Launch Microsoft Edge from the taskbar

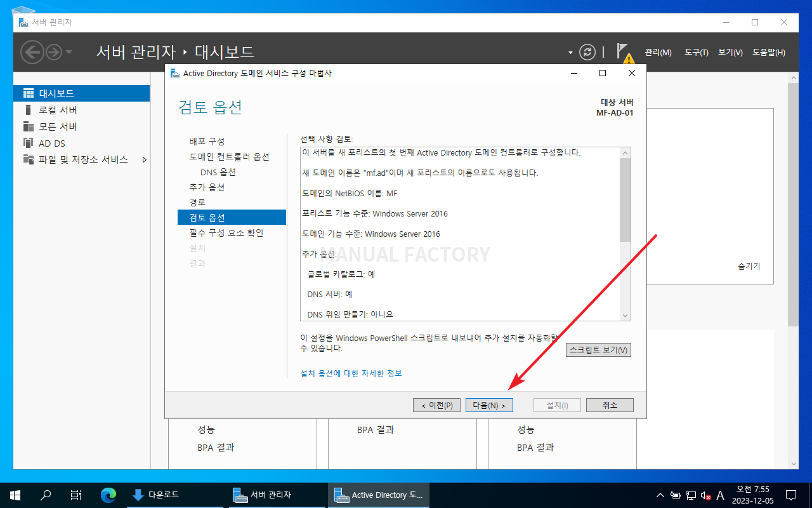[x=109, y=495]
